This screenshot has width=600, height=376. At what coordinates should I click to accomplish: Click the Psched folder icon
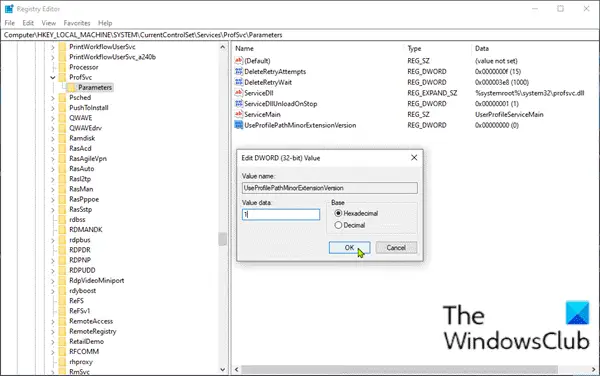point(62,98)
